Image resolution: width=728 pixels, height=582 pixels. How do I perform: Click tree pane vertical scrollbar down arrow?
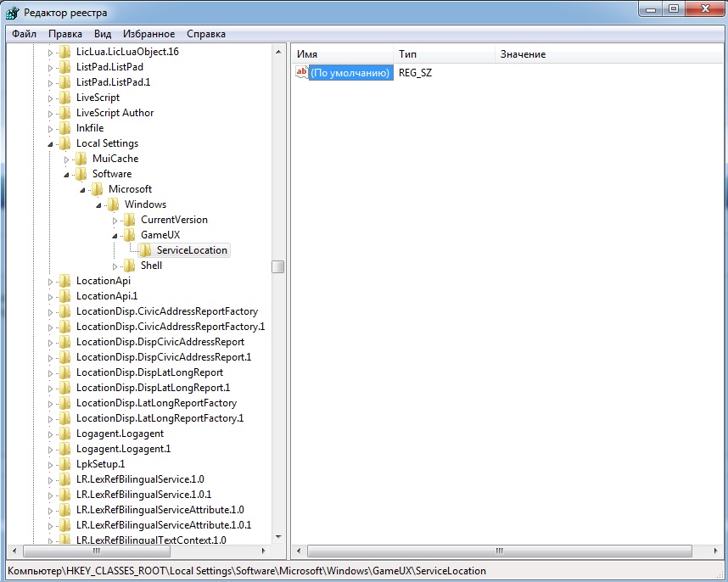(x=278, y=537)
